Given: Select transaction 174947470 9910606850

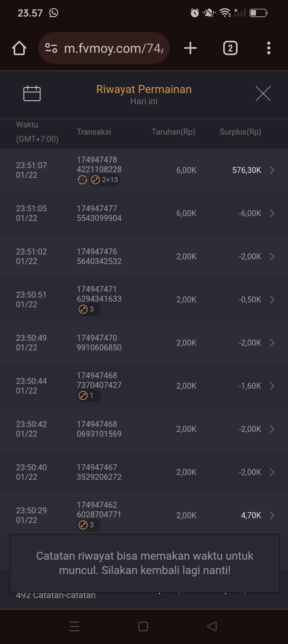Looking at the screenshot, I should [99, 343].
